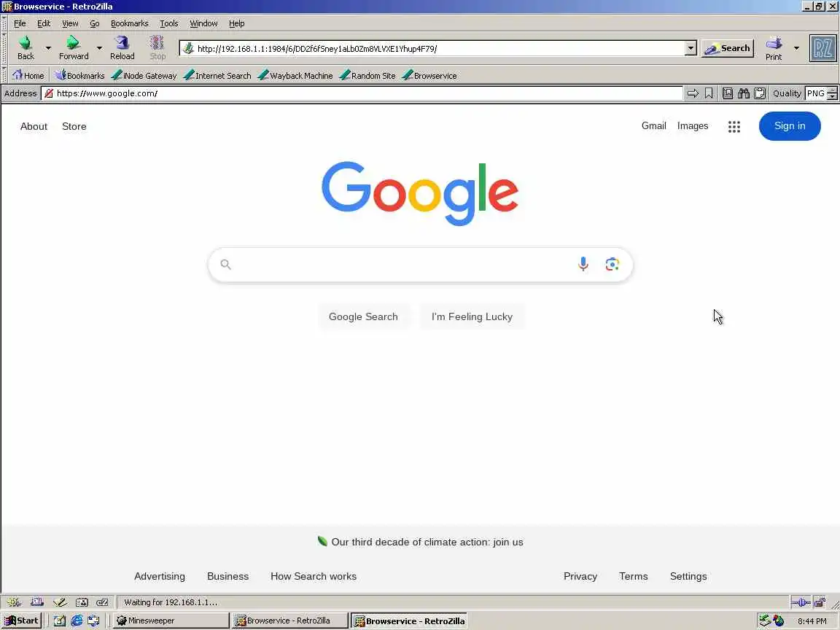Click the Show Desktop quick launch icon

coord(60,621)
